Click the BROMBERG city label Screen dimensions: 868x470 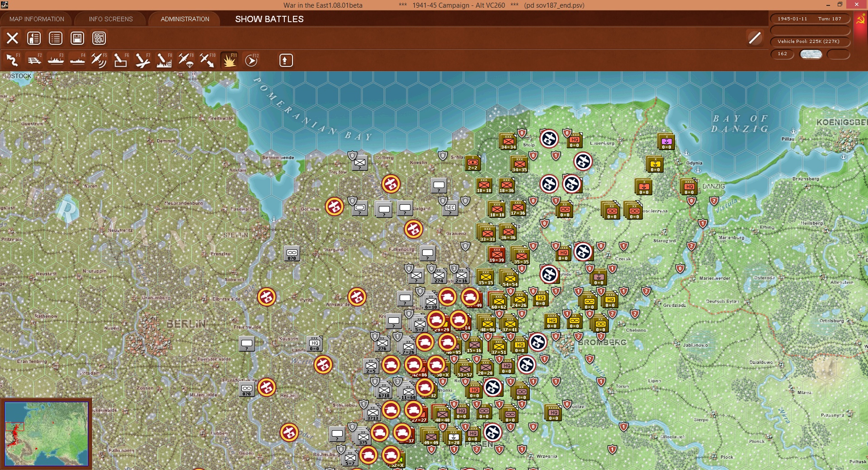click(603, 343)
